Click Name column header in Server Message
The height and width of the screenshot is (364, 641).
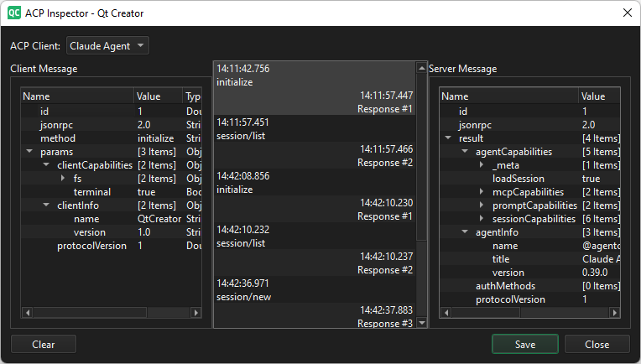pyautogui.click(x=509, y=96)
